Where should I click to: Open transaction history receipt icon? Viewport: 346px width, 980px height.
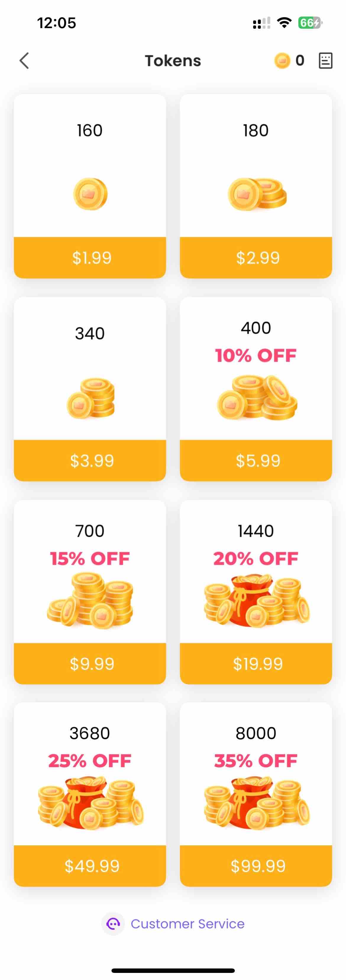click(x=325, y=60)
